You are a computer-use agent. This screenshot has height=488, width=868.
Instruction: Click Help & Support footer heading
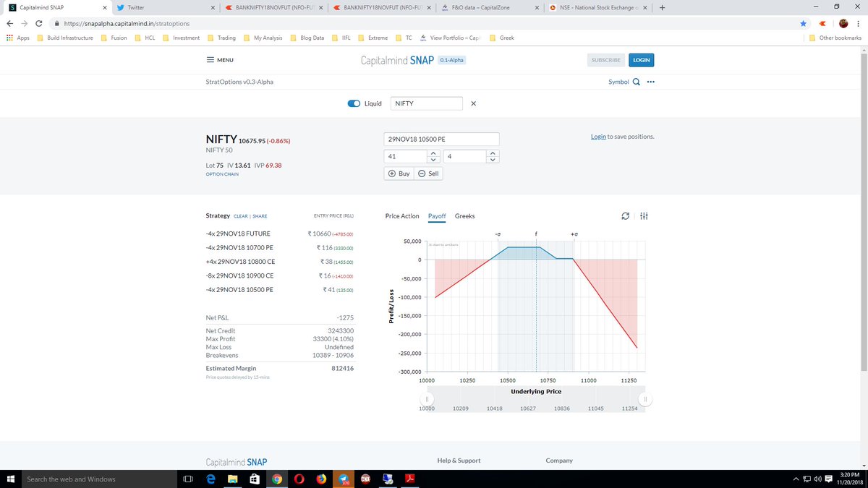coord(459,461)
